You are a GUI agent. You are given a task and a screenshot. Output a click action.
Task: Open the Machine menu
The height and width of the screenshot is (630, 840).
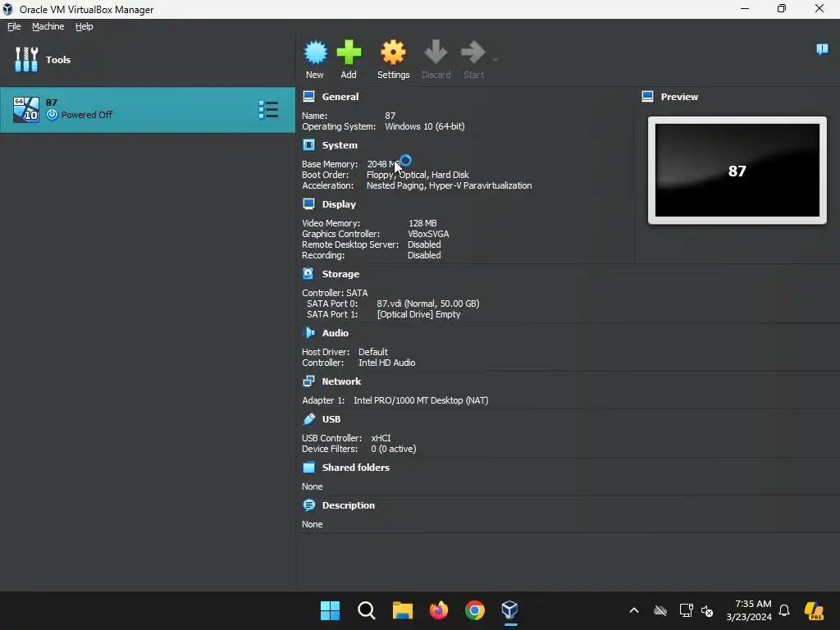tap(48, 26)
